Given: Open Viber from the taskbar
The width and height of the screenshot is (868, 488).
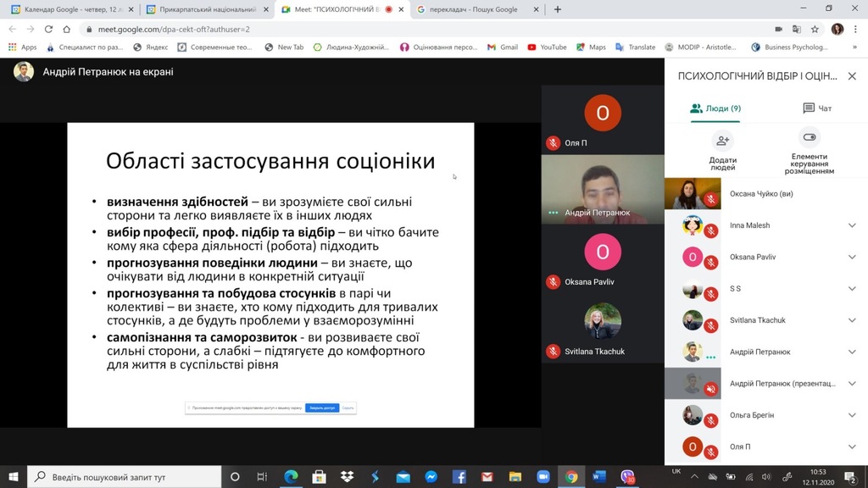Looking at the screenshot, I should click(x=627, y=476).
